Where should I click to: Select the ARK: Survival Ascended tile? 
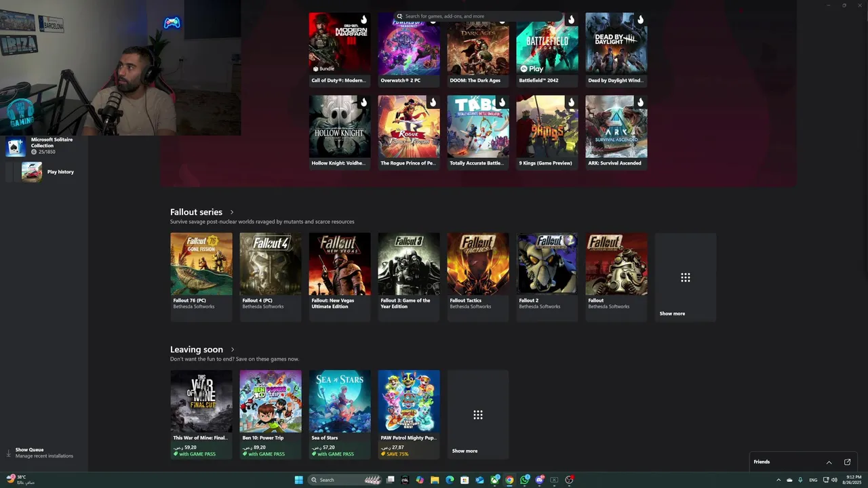tap(616, 132)
